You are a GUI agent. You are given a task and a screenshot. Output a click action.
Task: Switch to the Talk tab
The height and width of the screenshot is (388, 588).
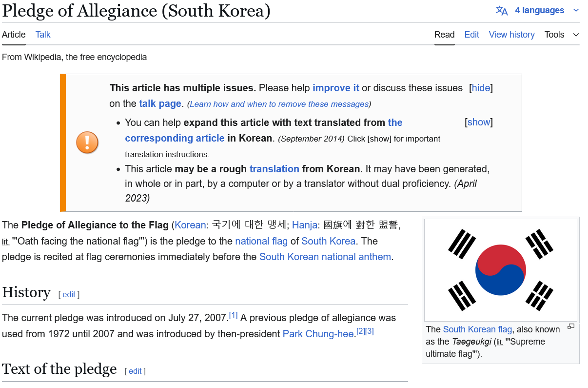coord(43,35)
